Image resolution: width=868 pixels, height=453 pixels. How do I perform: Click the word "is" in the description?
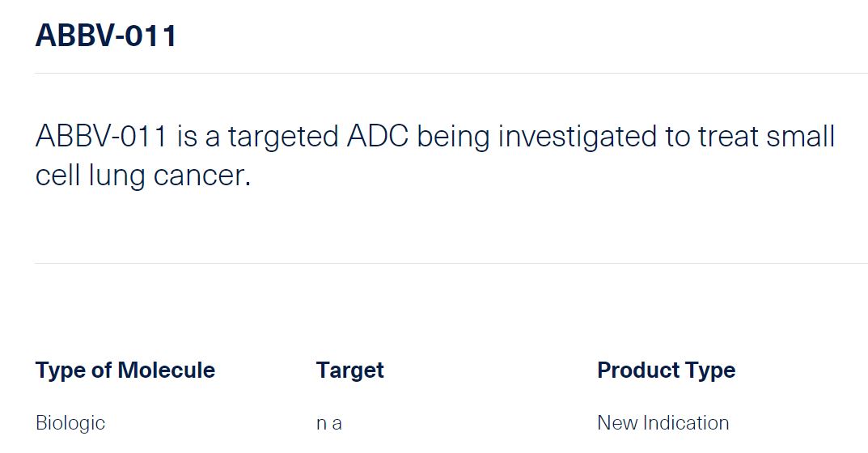click(x=187, y=137)
